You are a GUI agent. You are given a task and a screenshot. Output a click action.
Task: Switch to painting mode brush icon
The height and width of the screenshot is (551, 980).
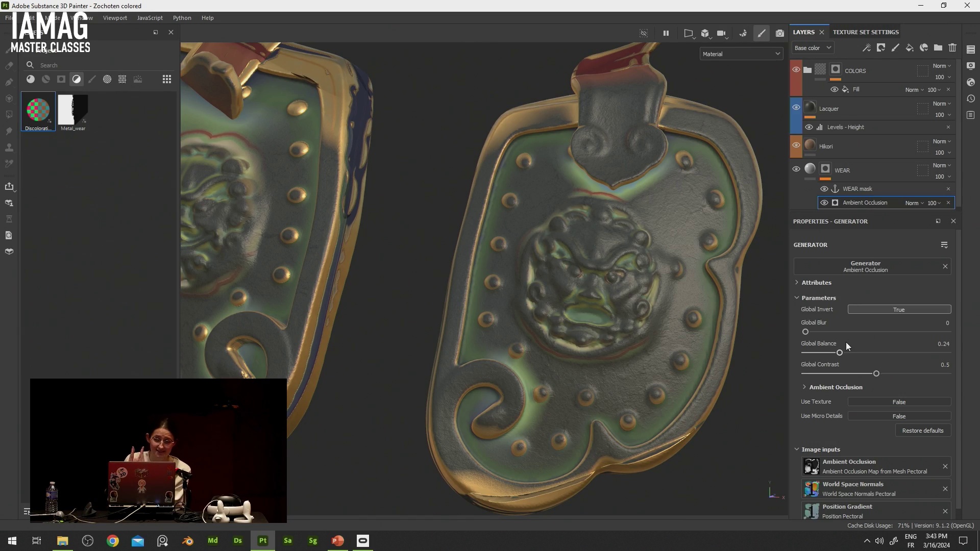762,33
